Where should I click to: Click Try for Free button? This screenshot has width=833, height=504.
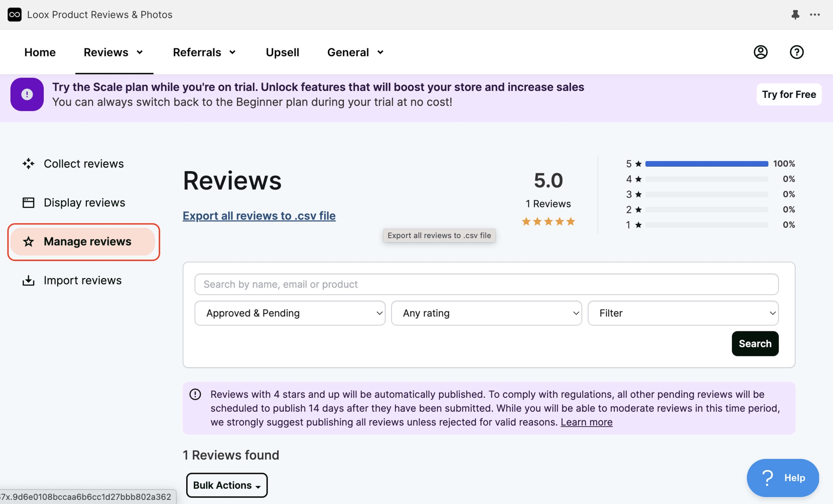pyautogui.click(x=789, y=94)
